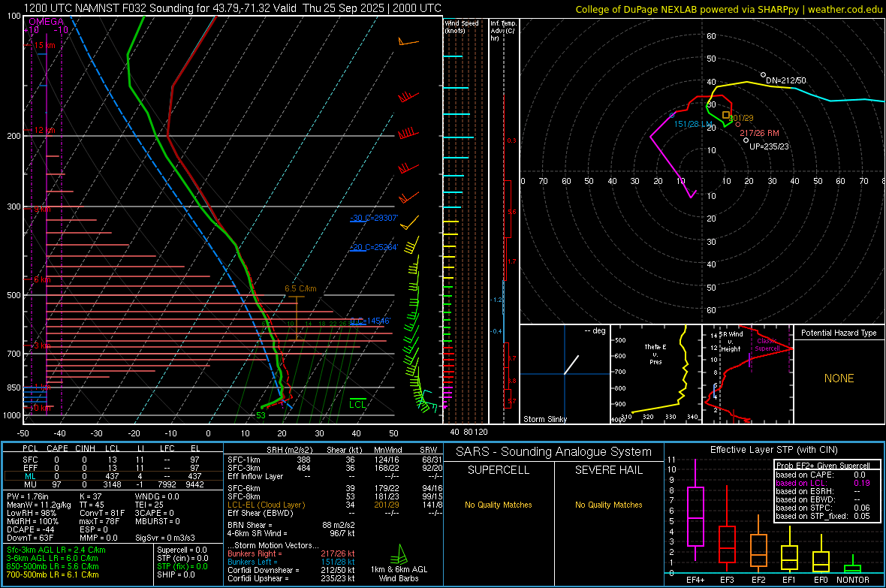Click the 12 km height marker

click(x=44, y=130)
